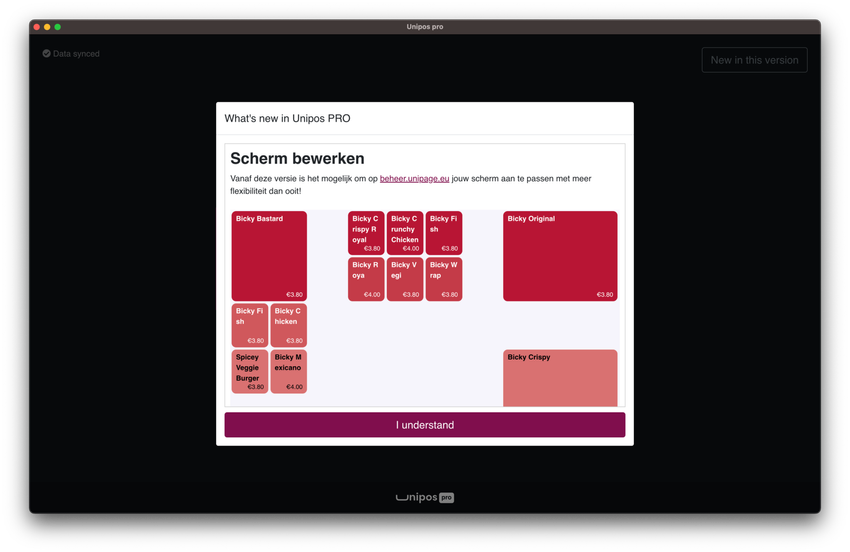
Task: Click Bicky Fish tile next to Crunchy Chicken
Action: coord(444,233)
